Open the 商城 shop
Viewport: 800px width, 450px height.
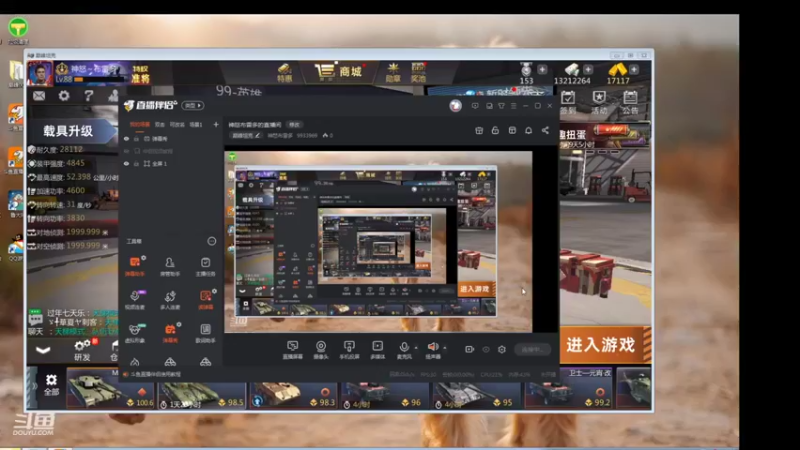339,72
